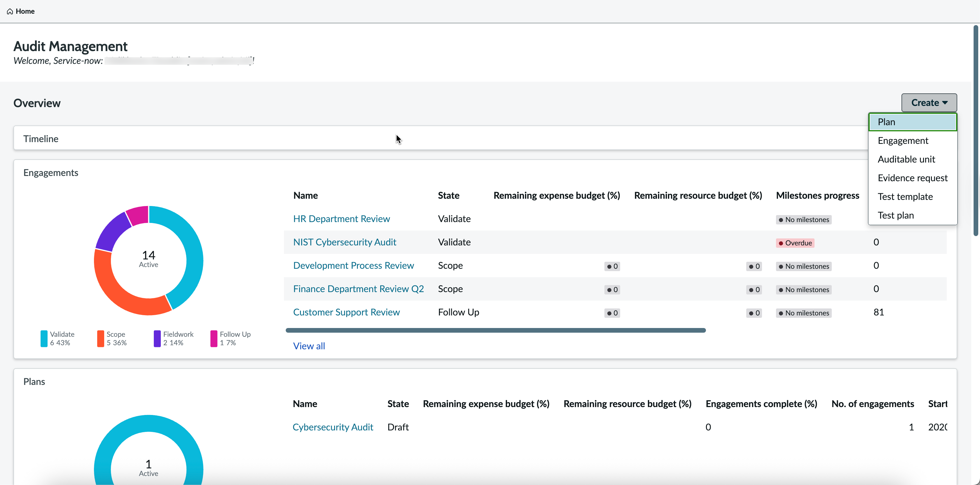Click Customer Support Review's No milestones badge
980x485 pixels.
point(803,313)
